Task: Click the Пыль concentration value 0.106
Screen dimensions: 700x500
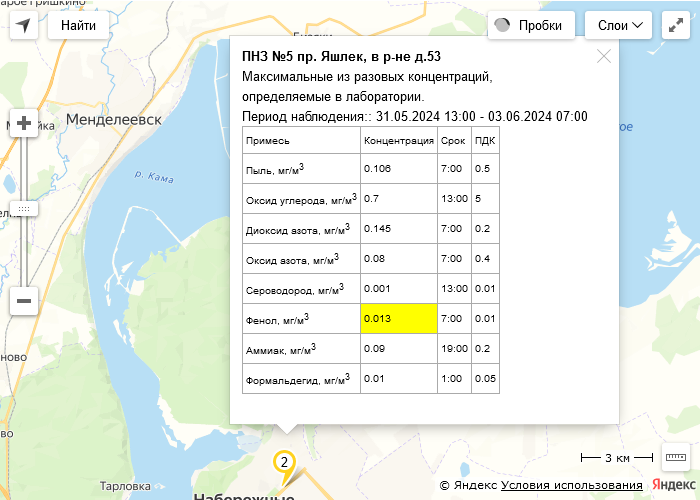Action: pos(377,169)
